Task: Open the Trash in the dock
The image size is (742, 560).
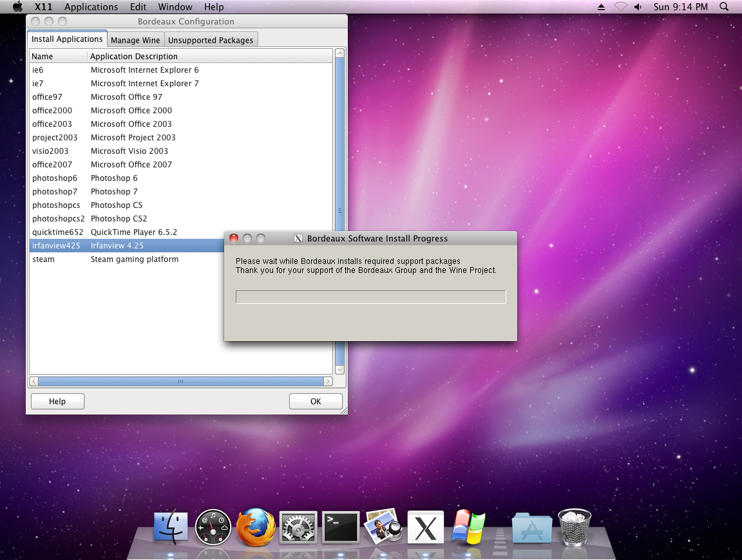Action: [575, 527]
